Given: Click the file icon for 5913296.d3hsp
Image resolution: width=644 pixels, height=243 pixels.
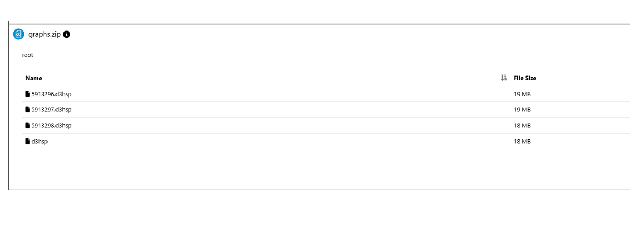Looking at the screenshot, I should pos(27,94).
